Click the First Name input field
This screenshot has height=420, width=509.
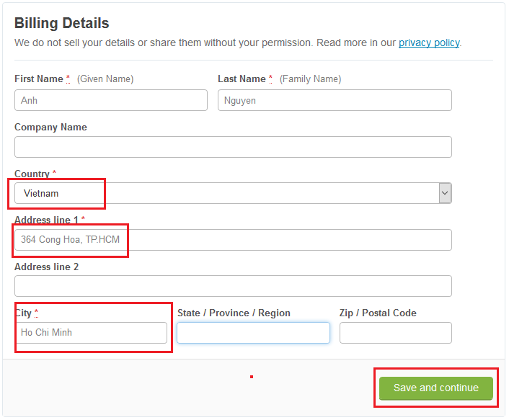(110, 100)
